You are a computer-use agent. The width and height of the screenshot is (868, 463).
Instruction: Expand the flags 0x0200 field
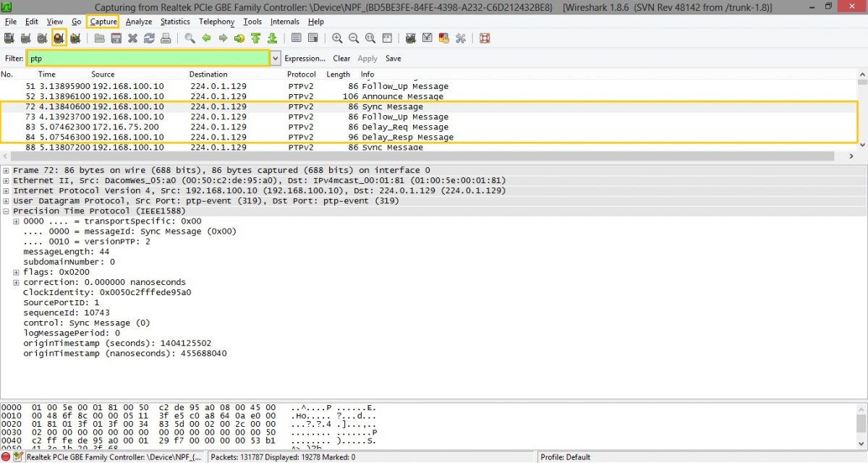click(16, 272)
